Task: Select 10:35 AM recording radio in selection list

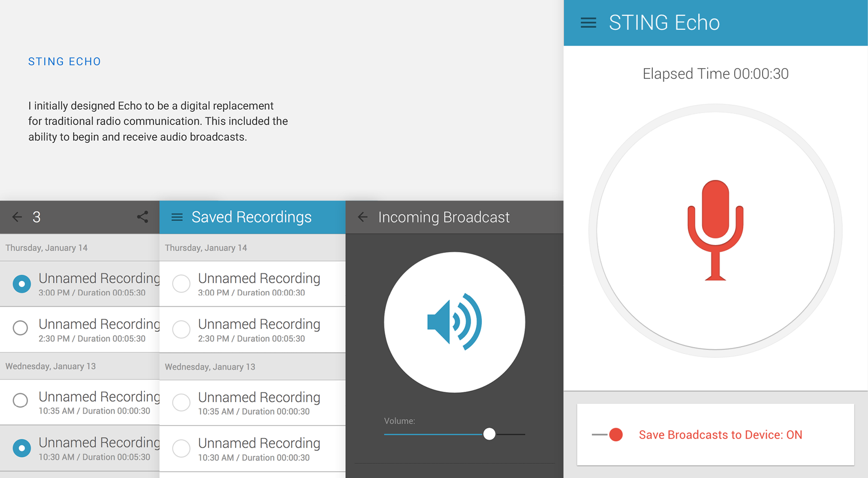Action: 20,400
